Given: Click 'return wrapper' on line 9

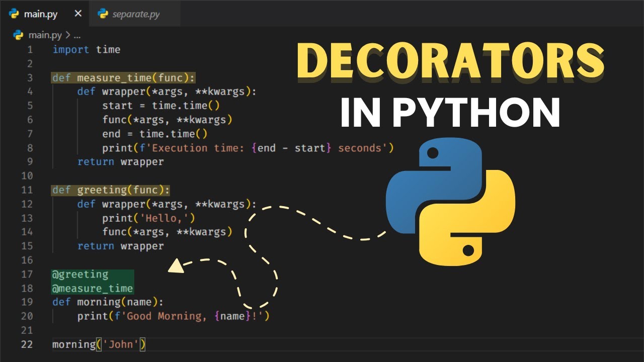Looking at the screenshot, I should tap(121, 162).
